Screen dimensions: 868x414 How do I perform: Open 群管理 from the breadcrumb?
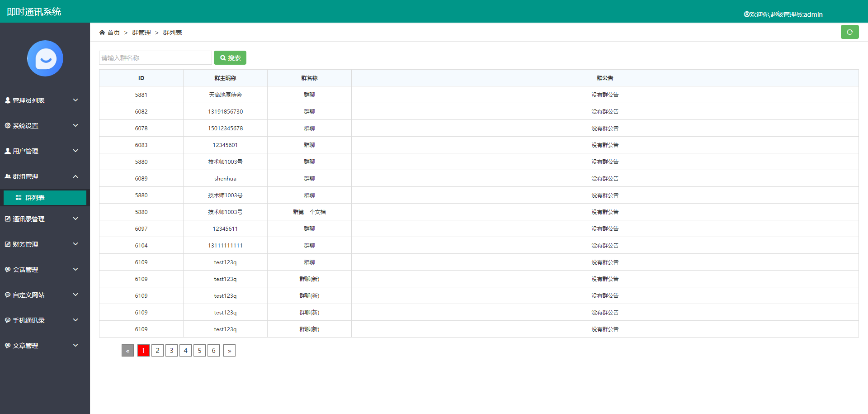[x=141, y=32]
